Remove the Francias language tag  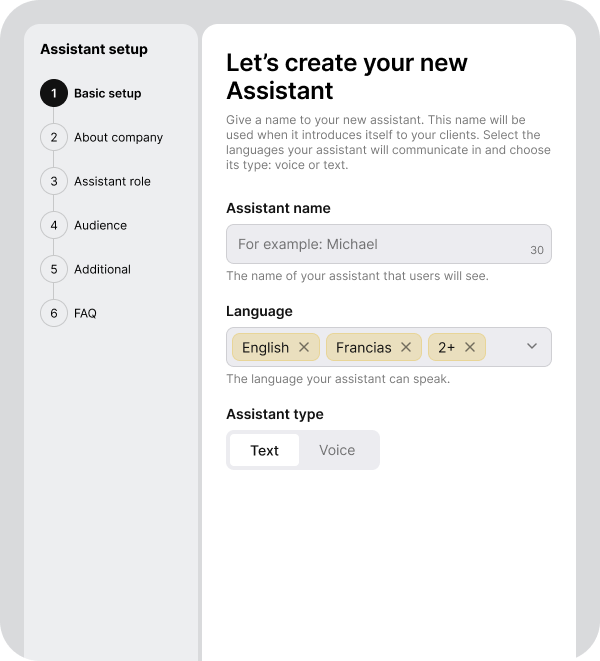coord(406,347)
